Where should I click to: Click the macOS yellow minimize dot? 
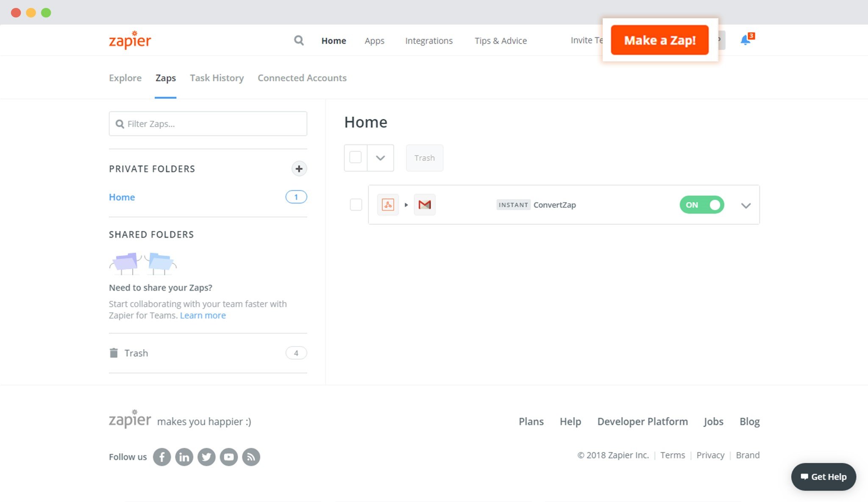click(31, 13)
